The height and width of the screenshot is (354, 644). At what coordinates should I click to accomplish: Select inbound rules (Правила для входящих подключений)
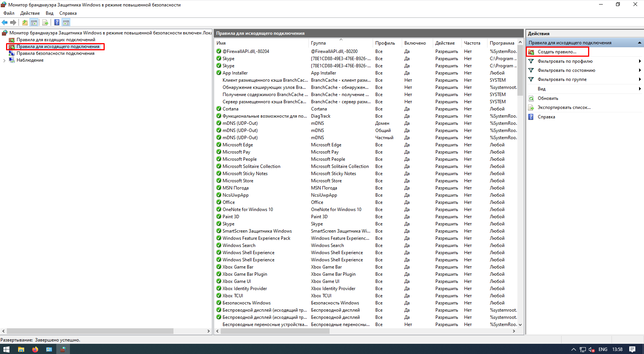pos(56,40)
